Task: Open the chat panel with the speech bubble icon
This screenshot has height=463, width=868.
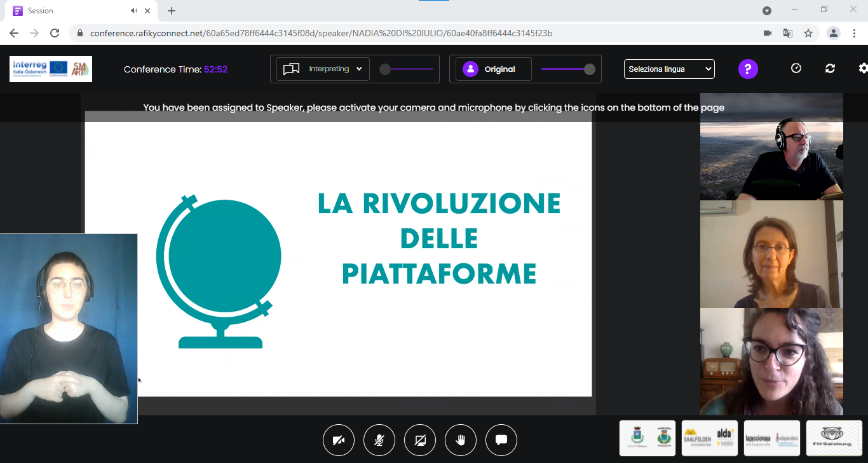Action: click(x=501, y=440)
